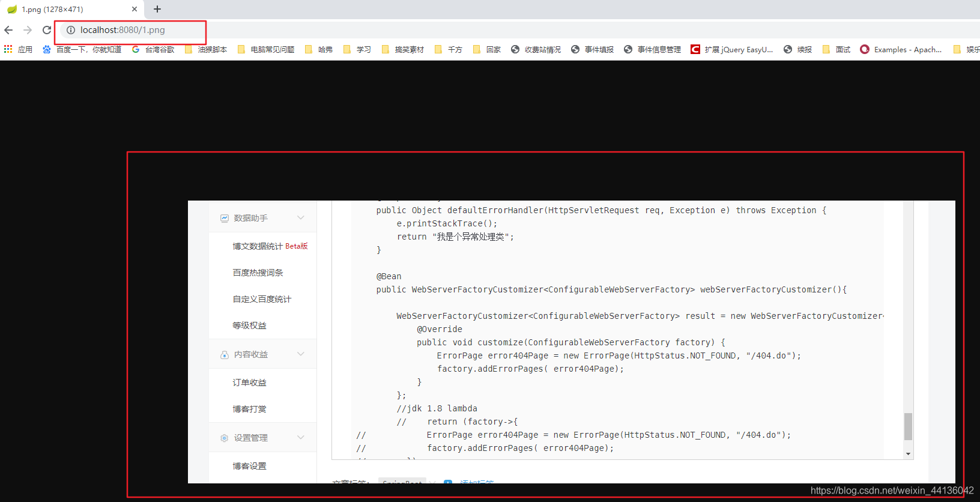Open 百度热搜词条 in sidebar
The image size is (980, 502).
click(258, 273)
